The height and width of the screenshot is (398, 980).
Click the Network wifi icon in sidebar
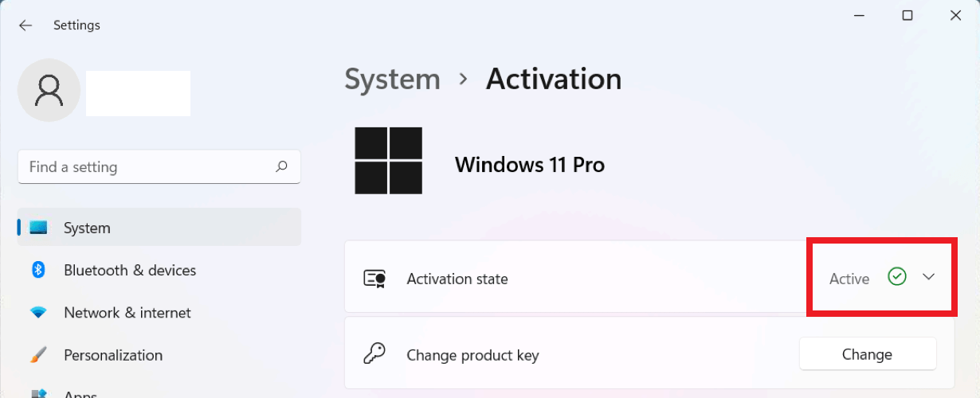click(38, 313)
